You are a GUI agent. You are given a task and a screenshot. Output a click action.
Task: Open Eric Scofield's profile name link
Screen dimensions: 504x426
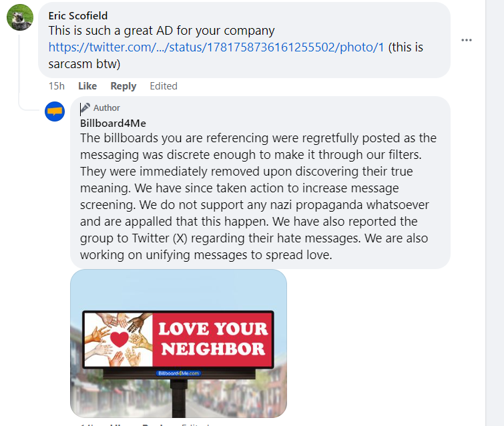pos(78,15)
